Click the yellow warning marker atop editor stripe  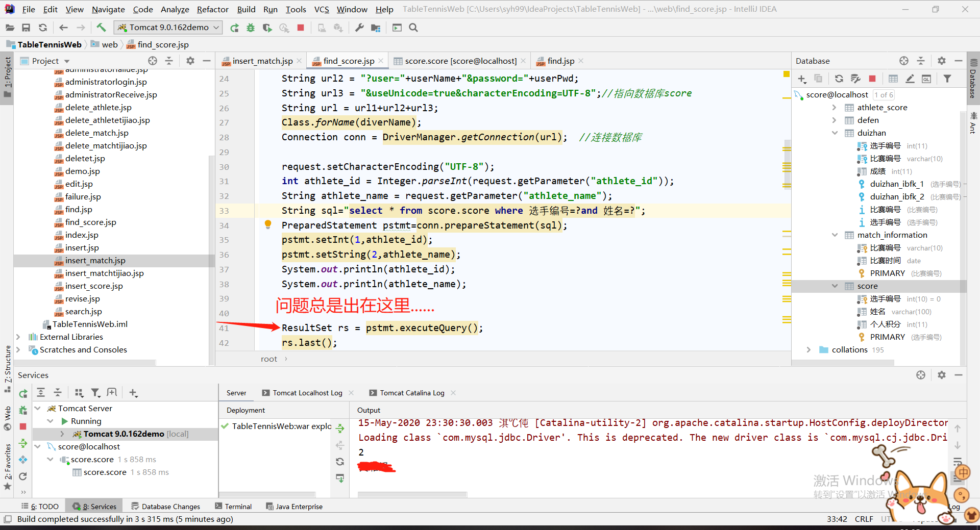[x=787, y=74]
